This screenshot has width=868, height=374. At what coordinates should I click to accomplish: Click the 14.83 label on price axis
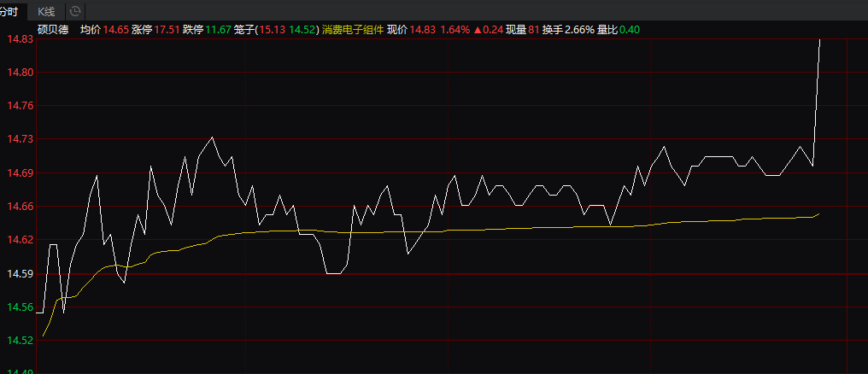click(20, 38)
